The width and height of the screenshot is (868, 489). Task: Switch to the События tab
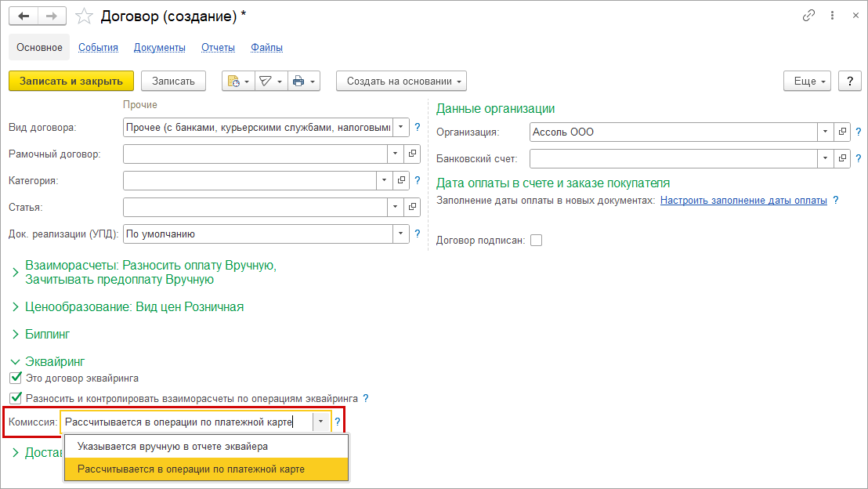pyautogui.click(x=98, y=48)
